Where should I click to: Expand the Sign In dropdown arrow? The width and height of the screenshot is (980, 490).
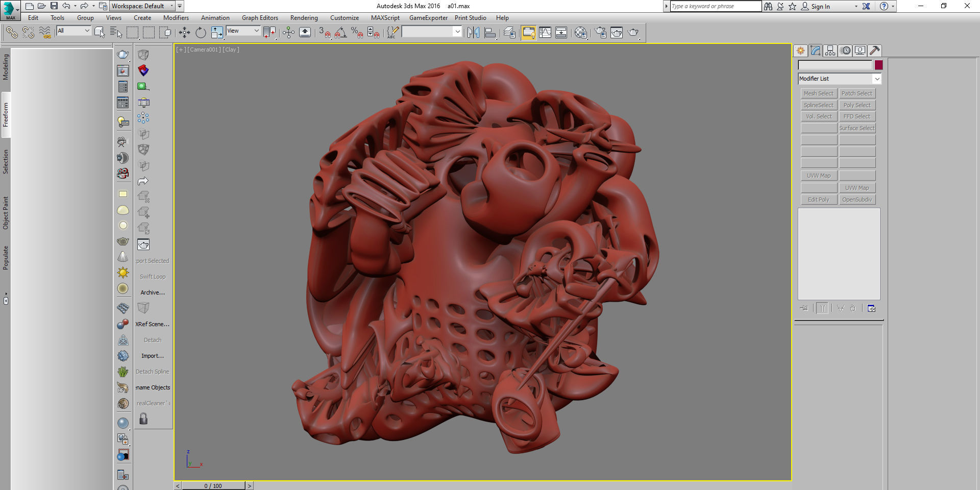[856, 6]
